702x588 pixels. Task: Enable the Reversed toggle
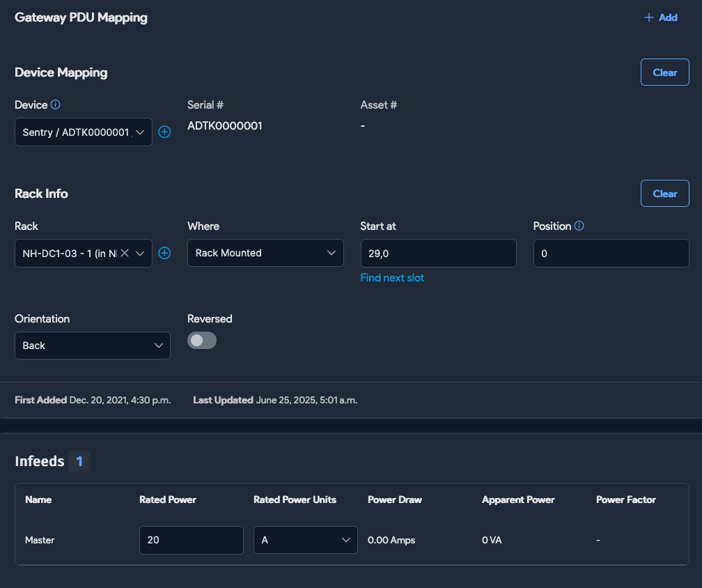(x=202, y=340)
